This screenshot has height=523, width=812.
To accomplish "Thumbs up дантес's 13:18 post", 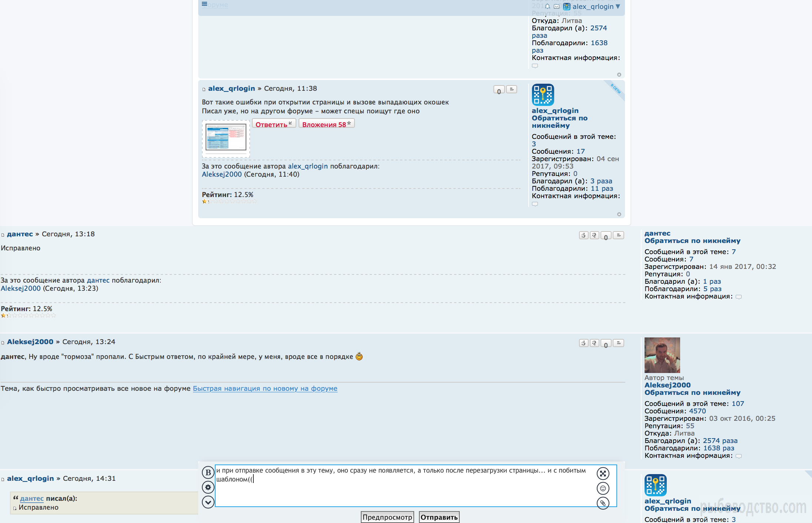I will tap(583, 235).
